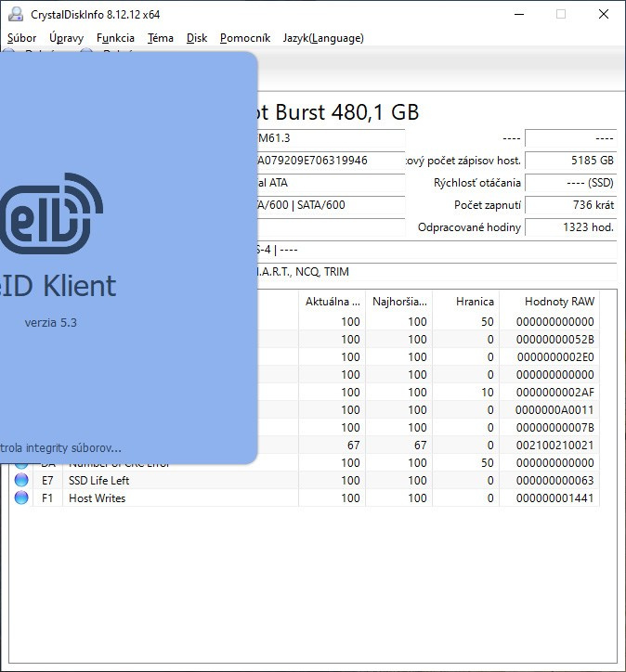Click the transfer mode field SATA/600
The height and width of the screenshot is (672, 626).
tap(332, 205)
